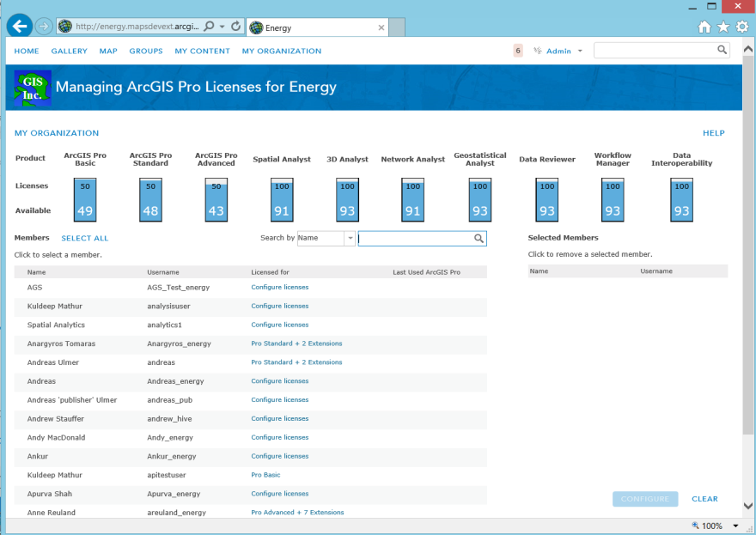Click Pro Basic link for apitestuser
The image size is (756, 535).
(265, 475)
